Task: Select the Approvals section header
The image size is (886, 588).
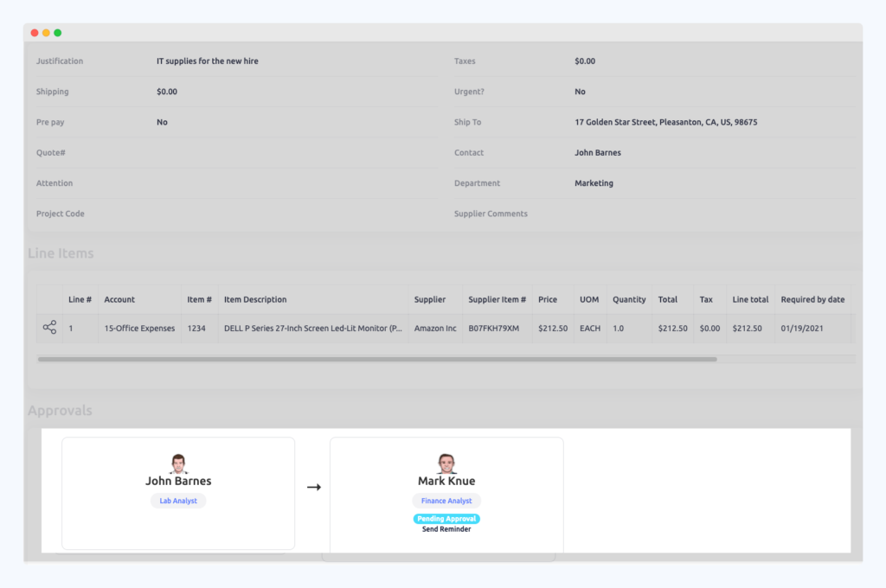Action: 60,410
